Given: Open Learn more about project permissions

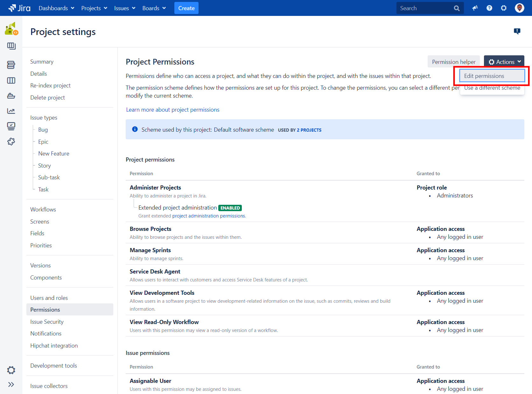Looking at the screenshot, I should 172,109.
